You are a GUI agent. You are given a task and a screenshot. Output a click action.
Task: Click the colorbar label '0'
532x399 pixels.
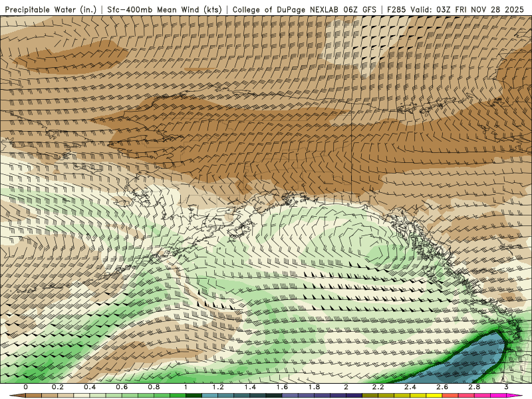click(26, 387)
